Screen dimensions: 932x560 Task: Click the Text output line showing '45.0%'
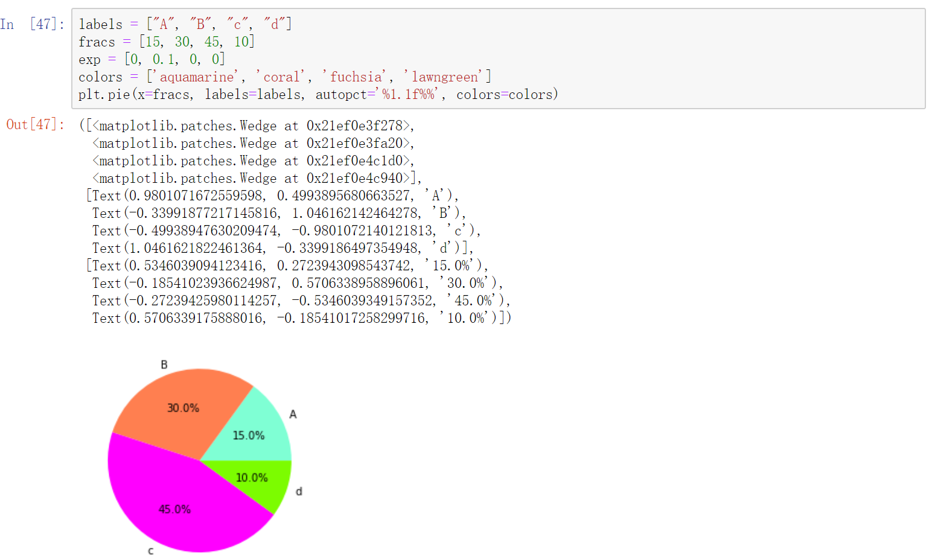(272, 300)
